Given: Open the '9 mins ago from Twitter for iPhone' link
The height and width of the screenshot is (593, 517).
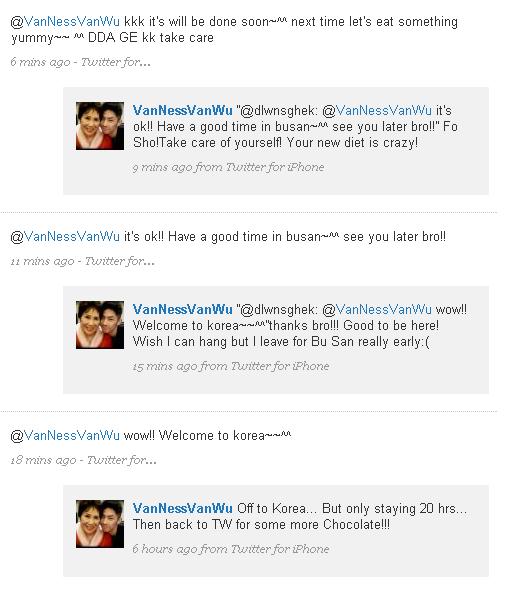Looking at the screenshot, I should 228,167.
